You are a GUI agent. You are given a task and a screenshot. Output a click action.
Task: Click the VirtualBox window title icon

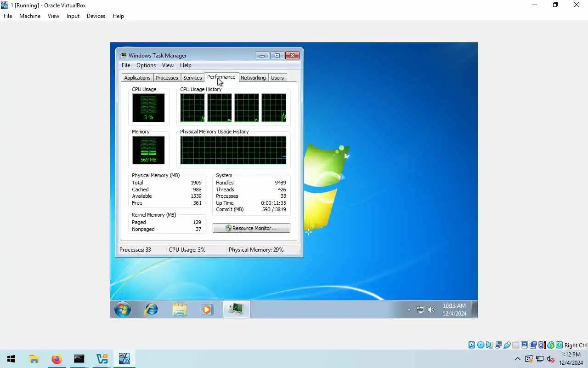click(5, 5)
